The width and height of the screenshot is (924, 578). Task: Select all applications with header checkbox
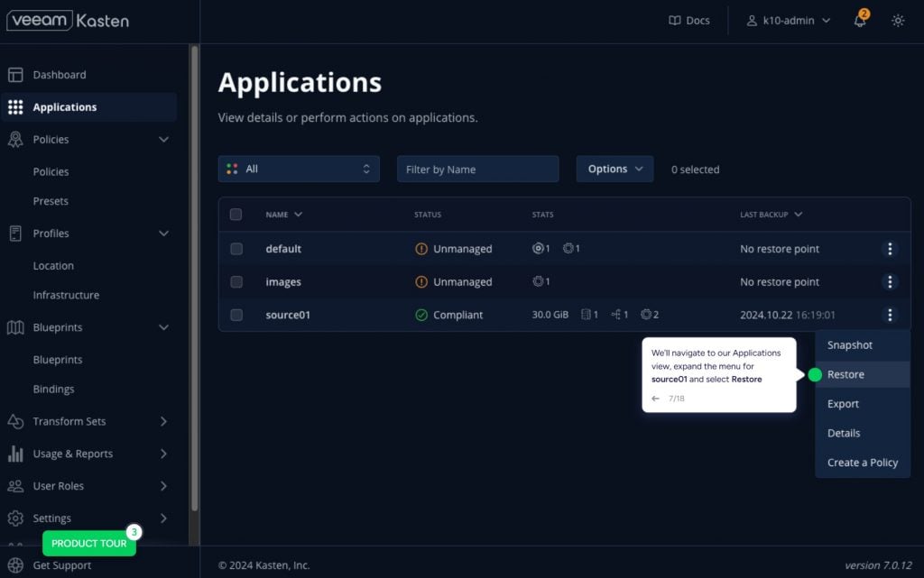pos(236,215)
